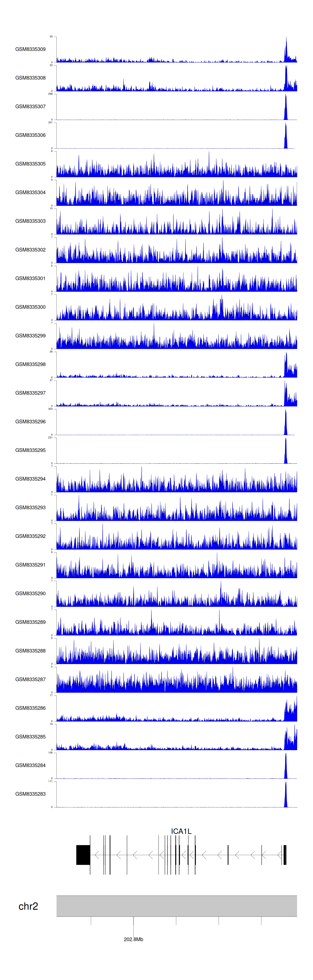Select the GSM8335307 track label
This screenshot has height=980, width=313.
point(30,107)
